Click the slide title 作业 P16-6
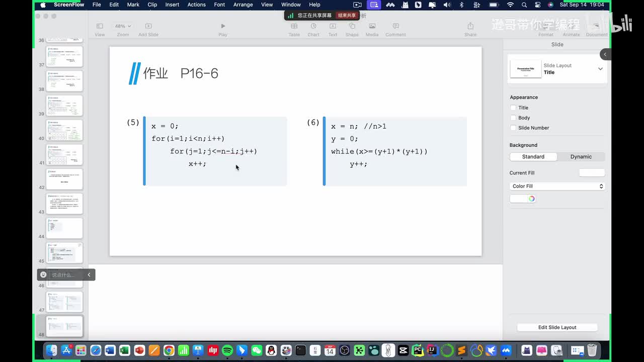 point(181,73)
